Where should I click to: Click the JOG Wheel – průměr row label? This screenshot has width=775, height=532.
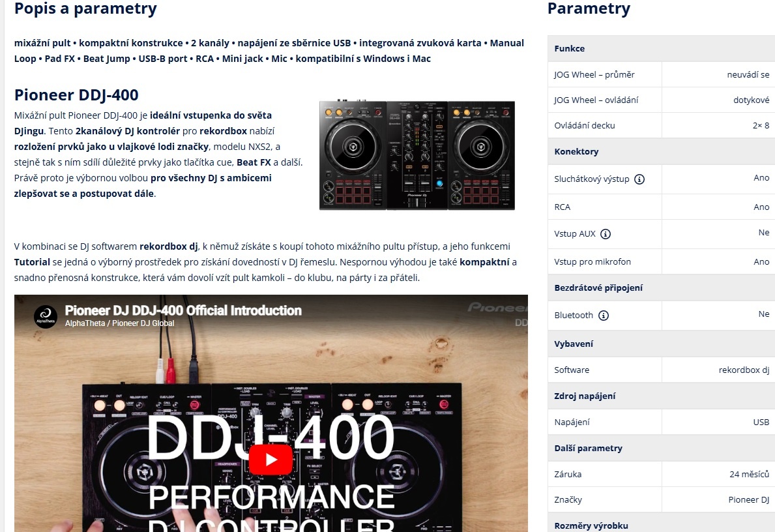594,75
